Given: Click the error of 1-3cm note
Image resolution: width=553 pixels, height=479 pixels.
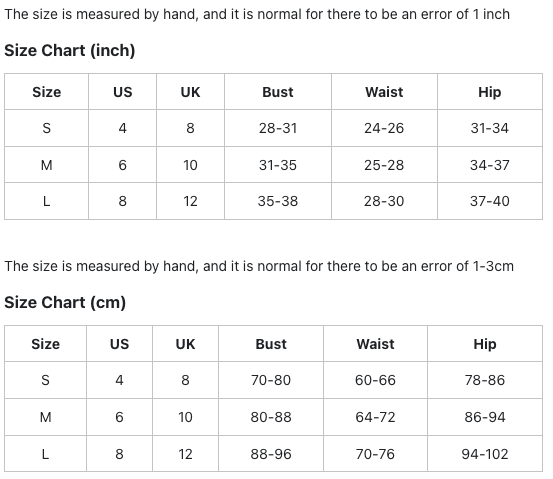Looking at the screenshot, I should point(259,266).
